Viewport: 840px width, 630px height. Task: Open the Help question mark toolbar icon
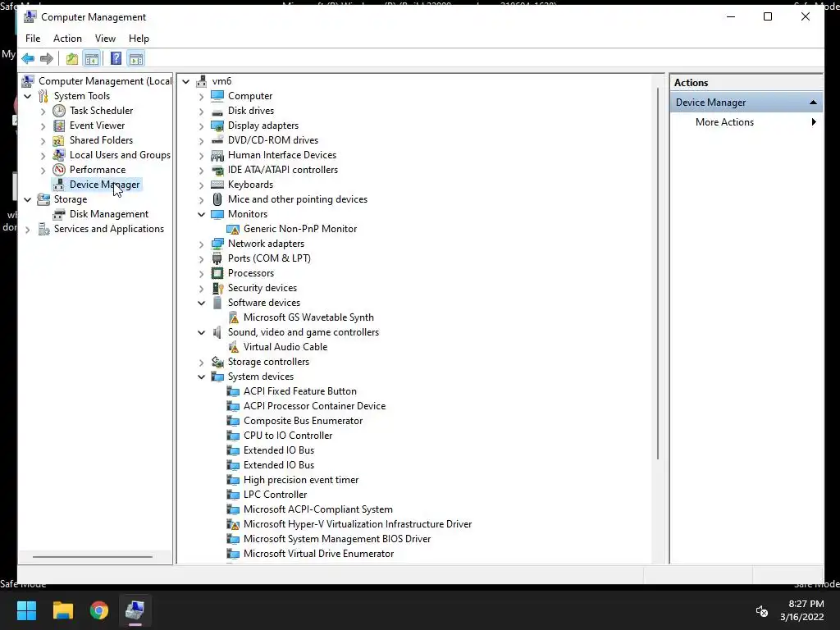coord(116,58)
